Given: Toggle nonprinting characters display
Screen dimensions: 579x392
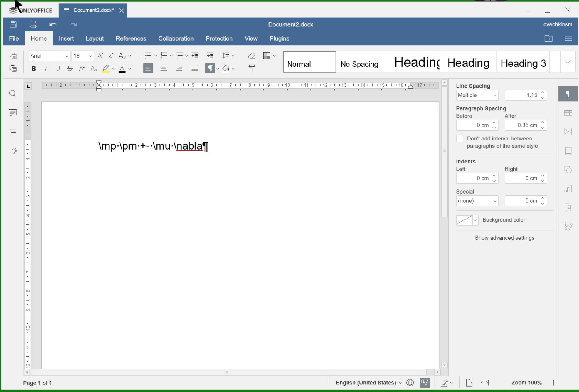Looking at the screenshot, I should coord(210,68).
